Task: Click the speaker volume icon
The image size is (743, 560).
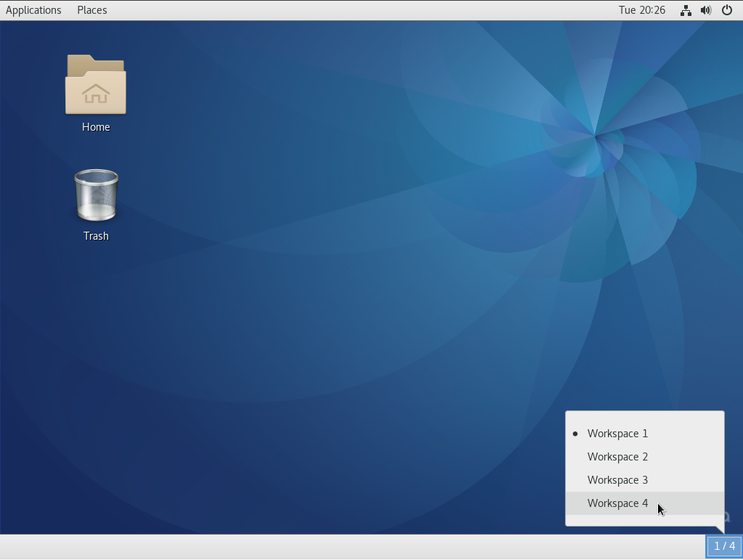Action: click(705, 9)
